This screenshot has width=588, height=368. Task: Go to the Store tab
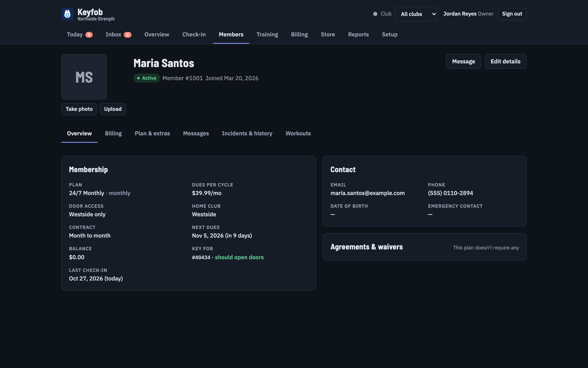[328, 34]
